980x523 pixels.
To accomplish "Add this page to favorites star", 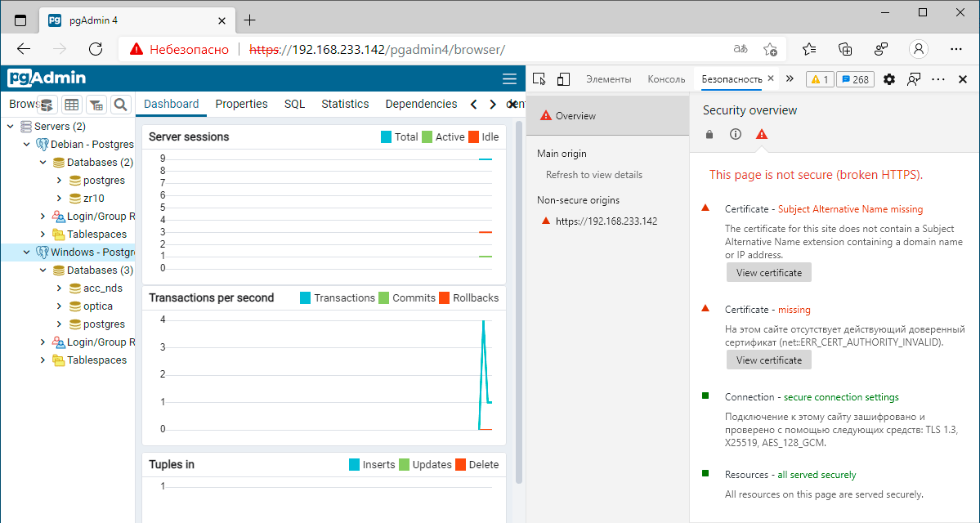I will pos(770,49).
